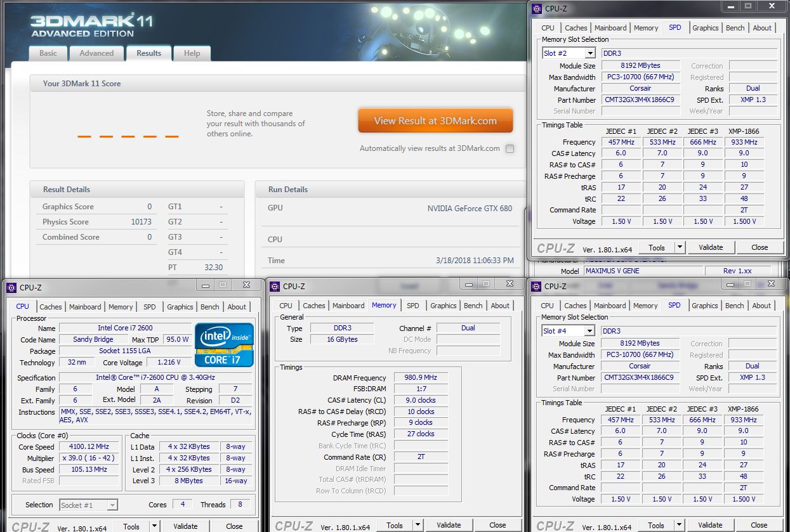Click Validate in Slot #2 SPD window
This screenshot has width=790, height=532.
[711, 247]
